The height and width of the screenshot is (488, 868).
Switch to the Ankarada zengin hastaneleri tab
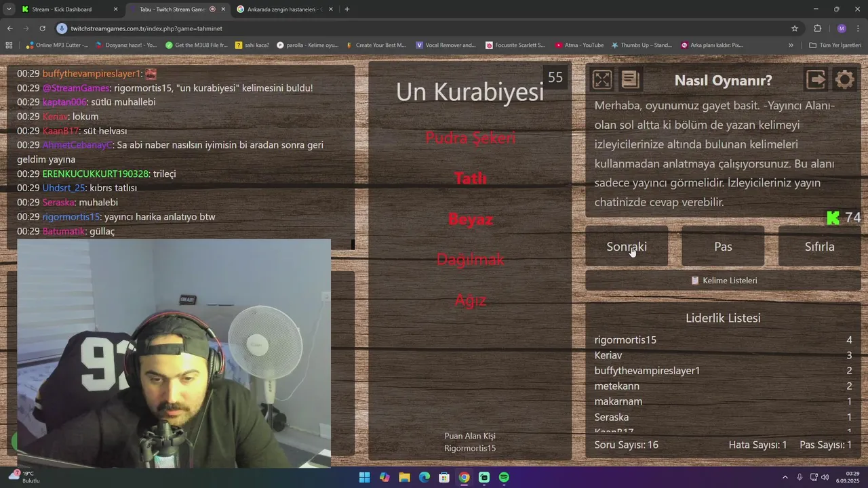tap(285, 9)
